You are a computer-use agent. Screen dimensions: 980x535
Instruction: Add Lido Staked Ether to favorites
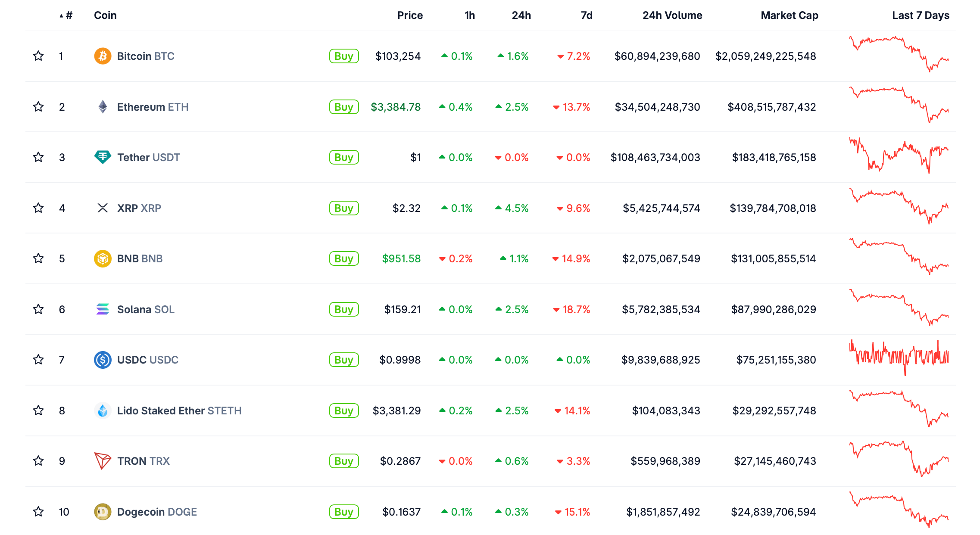pos(38,411)
